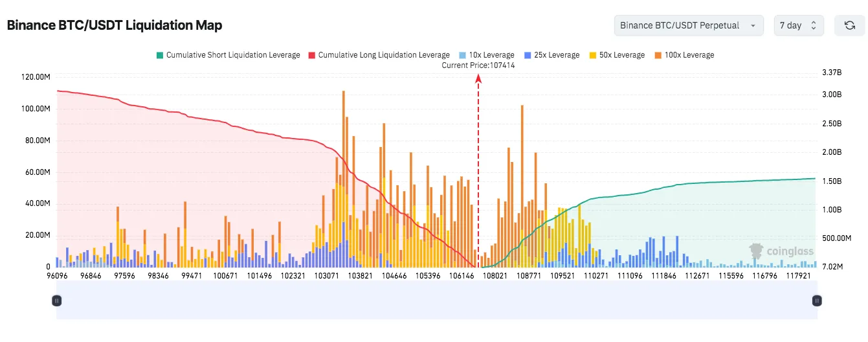Toggle the 25x Leverage legend series

(551, 55)
